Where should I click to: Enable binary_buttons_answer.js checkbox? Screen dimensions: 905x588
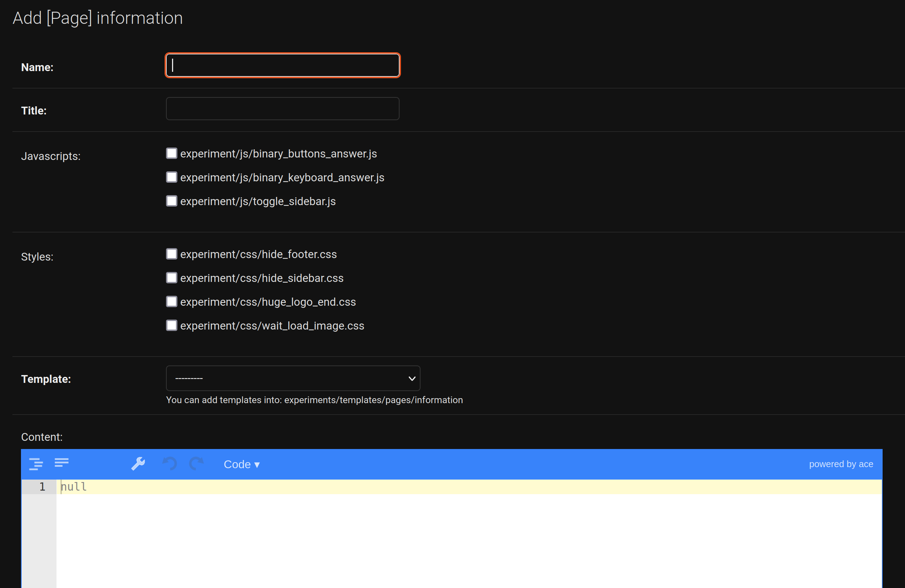[x=171, y=153]
